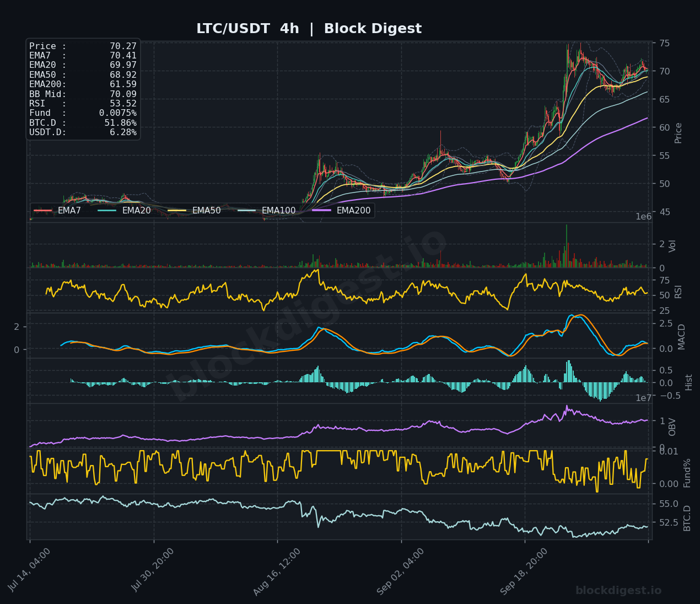Click the 60 price axis tick
This screenshot has width=700, height=604.
[x=665, y=127]
